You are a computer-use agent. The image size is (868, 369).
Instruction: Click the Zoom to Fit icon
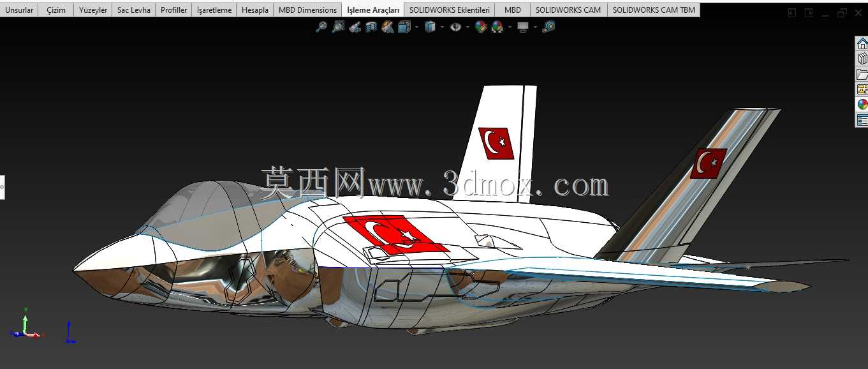[321, 27]
